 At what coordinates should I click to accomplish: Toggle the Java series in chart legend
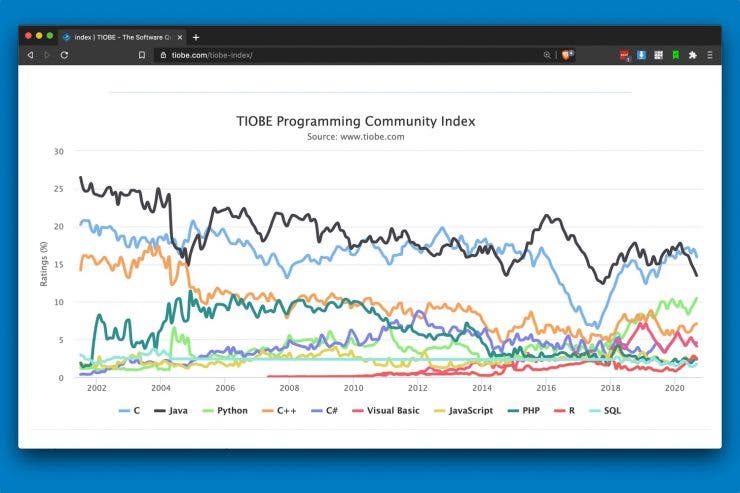point(171,411)
